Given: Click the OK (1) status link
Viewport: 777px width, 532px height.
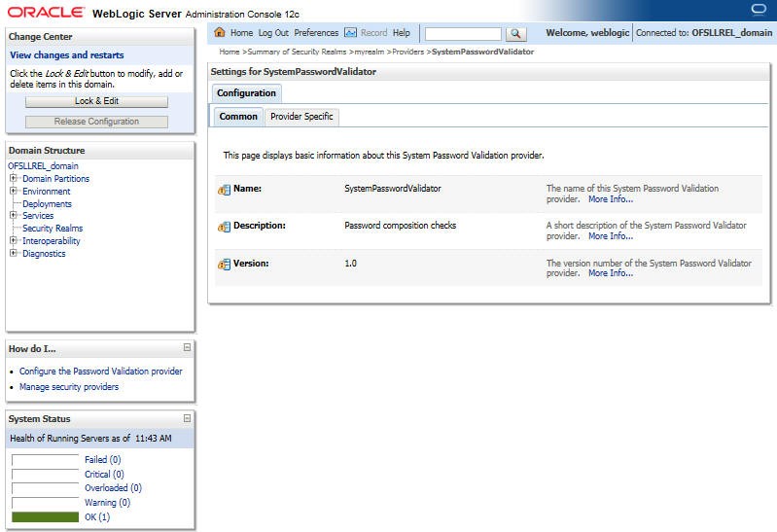Looking at the screenshot, I should (x=97, y=517).
